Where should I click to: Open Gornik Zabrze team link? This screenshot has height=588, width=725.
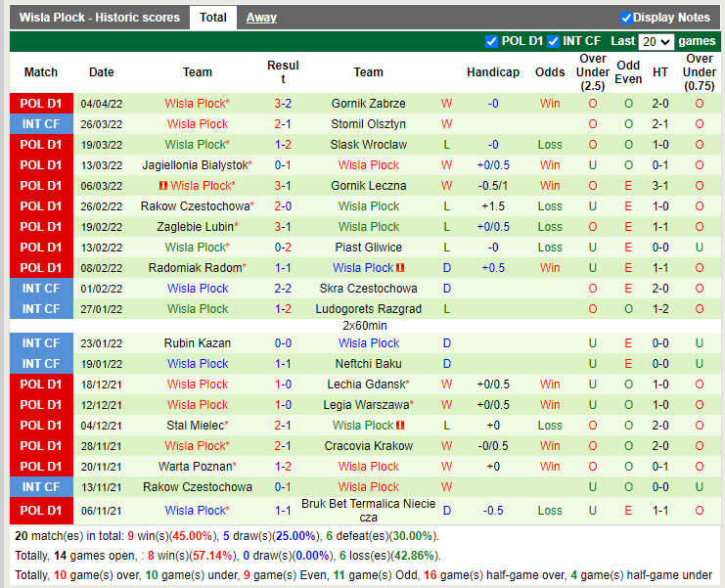[368, 104]
